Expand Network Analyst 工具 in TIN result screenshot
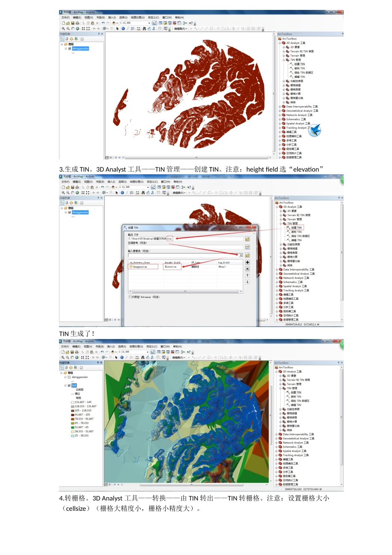Screen dimensions: 392x555 point(276,443)
